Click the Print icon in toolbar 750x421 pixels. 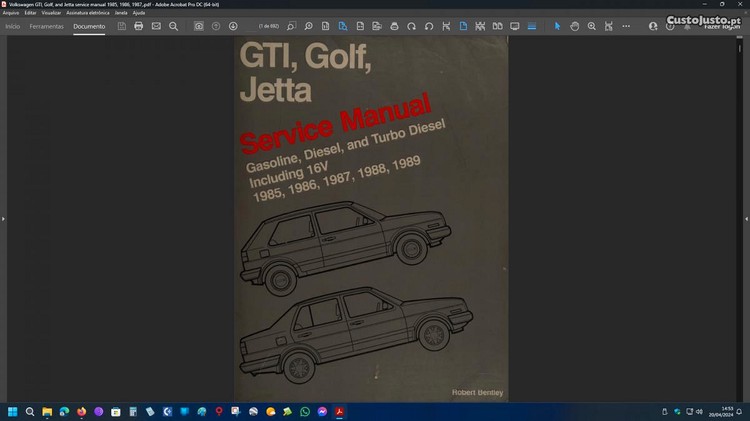click(138, 26)
